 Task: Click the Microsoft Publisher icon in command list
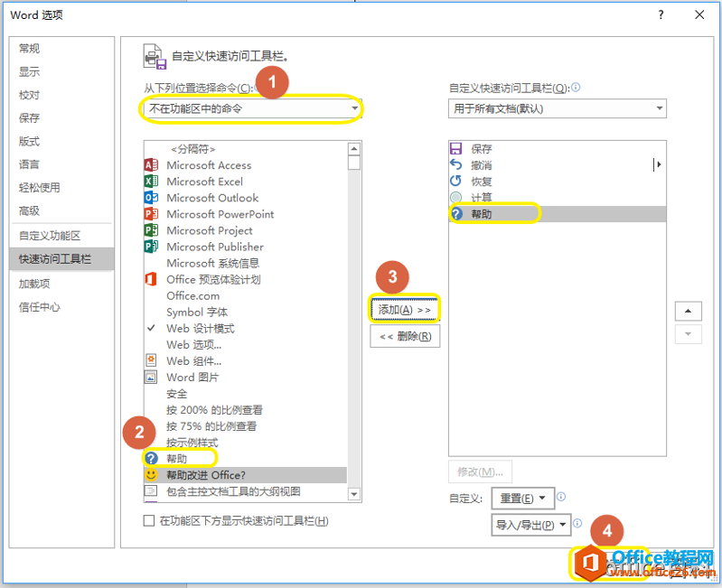pos(151,247)
